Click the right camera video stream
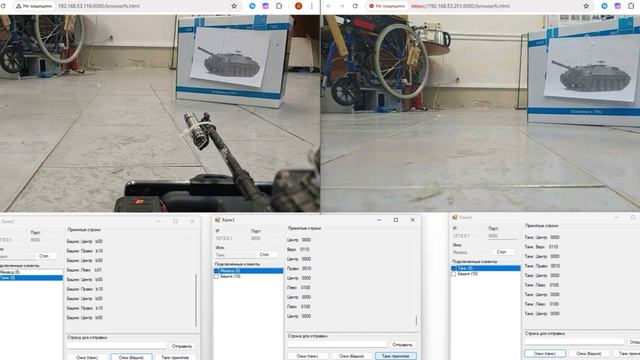 pos(481,113)
